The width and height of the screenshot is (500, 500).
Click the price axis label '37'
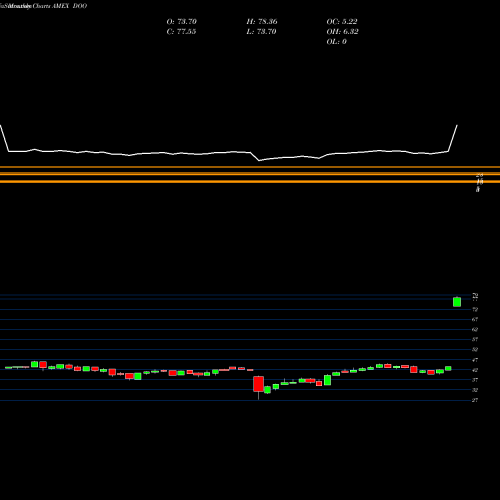[475, 380]
